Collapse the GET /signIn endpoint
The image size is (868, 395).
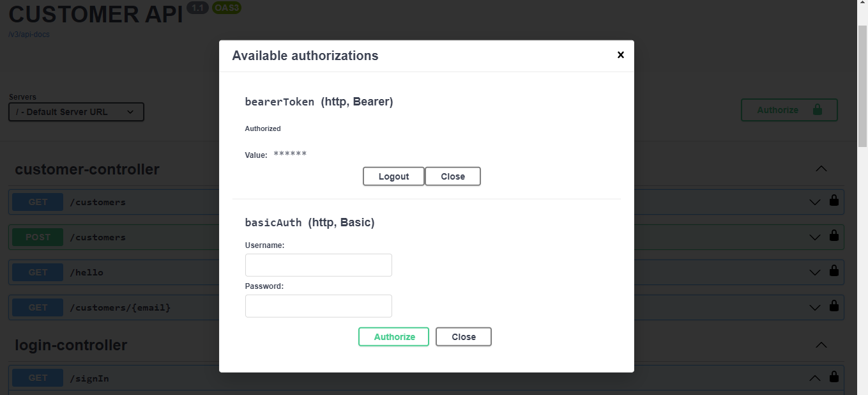point(814,377)
